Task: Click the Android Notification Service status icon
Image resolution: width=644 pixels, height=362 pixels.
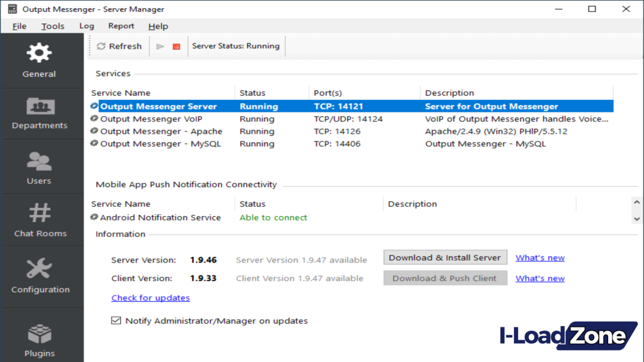Action: coord(94,217)
